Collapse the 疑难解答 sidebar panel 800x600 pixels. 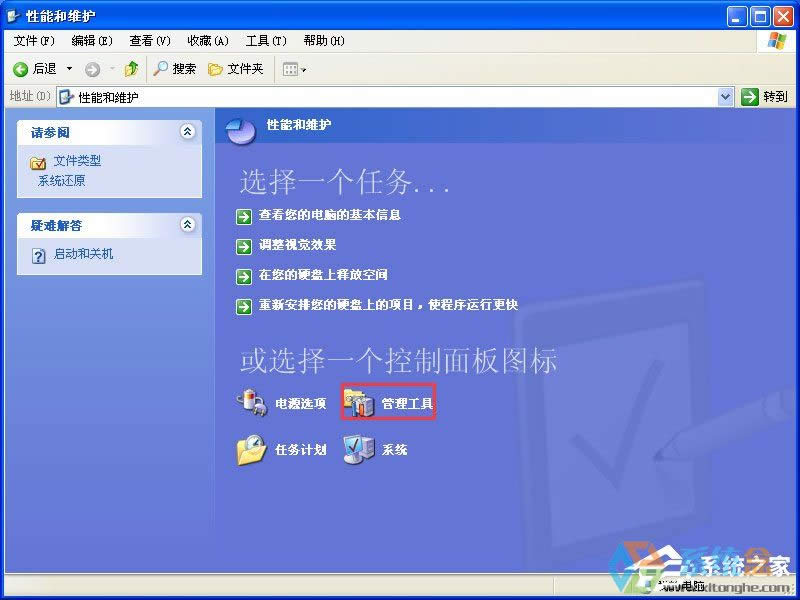coord(188,225)
